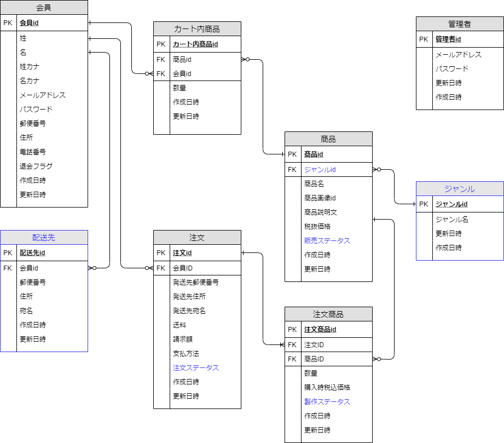Select the 会員 table title bar
Screen dimensions: 504x443
tap(44, 7)
